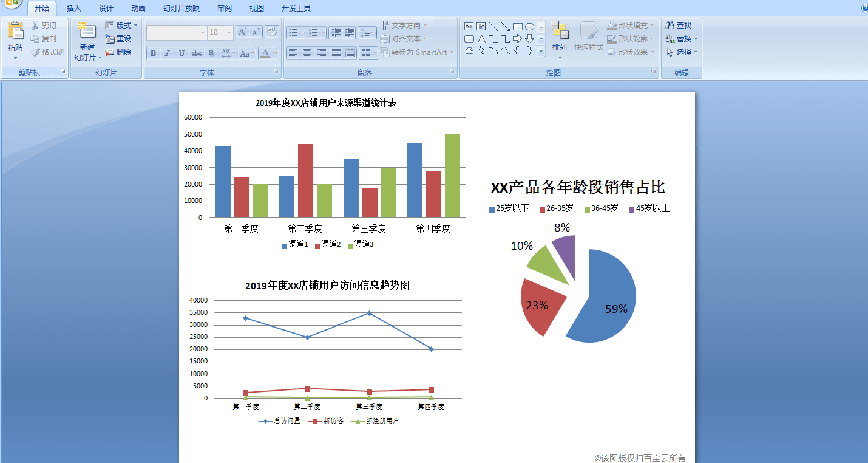The width and height of the screenshot is (868, 463).
Task: Open the 审阅 tab
Action: pyautogui.click(x=225, y=9)
